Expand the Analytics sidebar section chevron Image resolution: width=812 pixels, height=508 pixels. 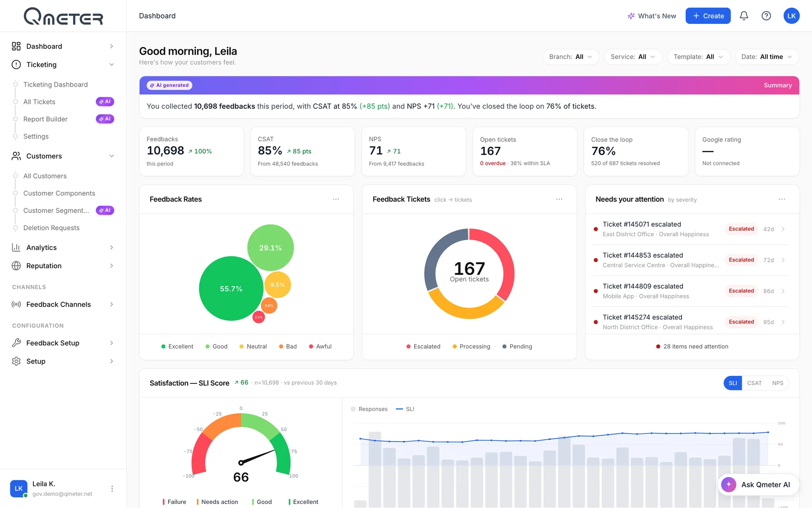point(111,247)
